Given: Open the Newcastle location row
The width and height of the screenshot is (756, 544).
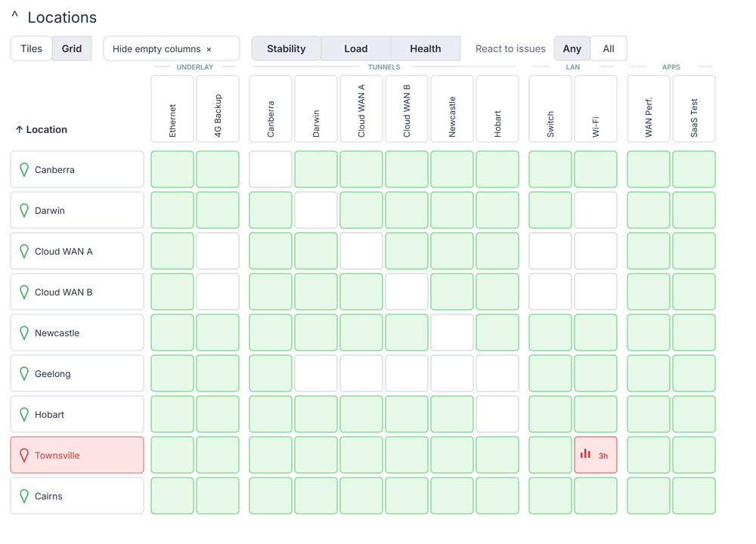Looking at the screenshot, I should pyautogui.click(x=77, y=332).
